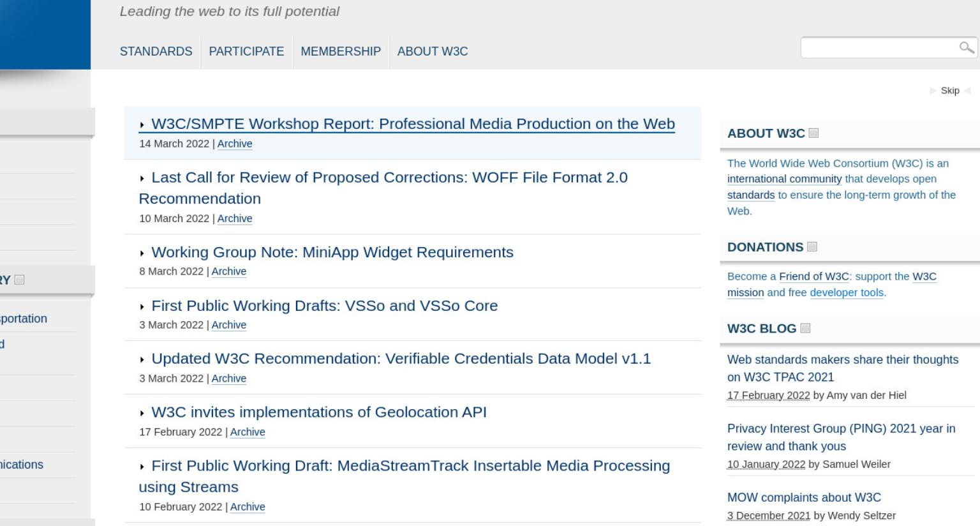Open Archive link under Verifiable Credentials headline
Viewport: 980px width, 526px height.
229,379
